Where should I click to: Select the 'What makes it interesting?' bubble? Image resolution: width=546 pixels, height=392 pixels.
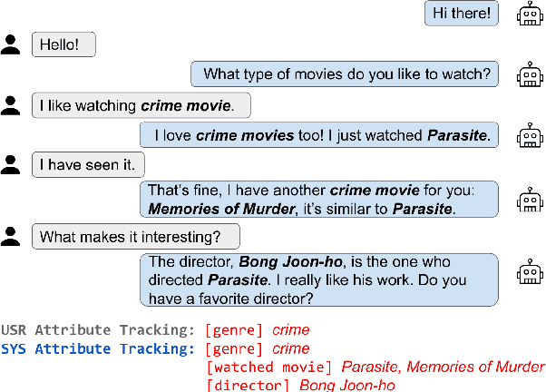(136, 237)
